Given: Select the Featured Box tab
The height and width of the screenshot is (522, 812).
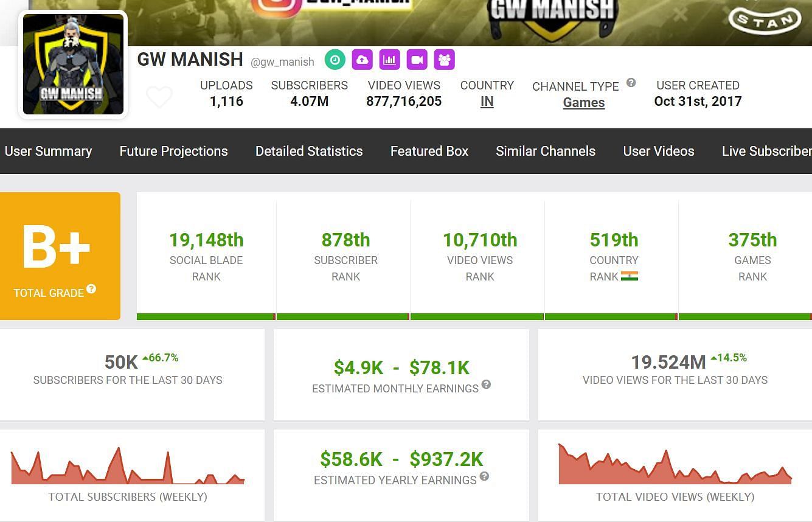Looking at the screenshot, I should 429,151.
